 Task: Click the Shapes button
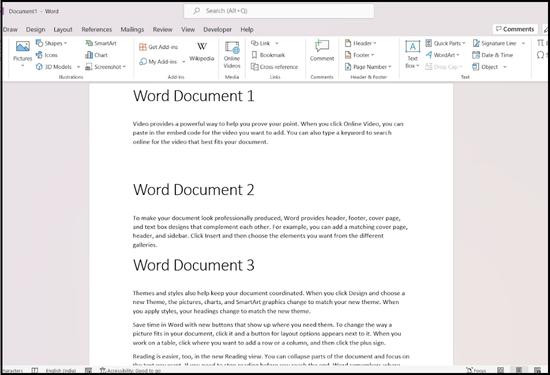coord(51,43)
